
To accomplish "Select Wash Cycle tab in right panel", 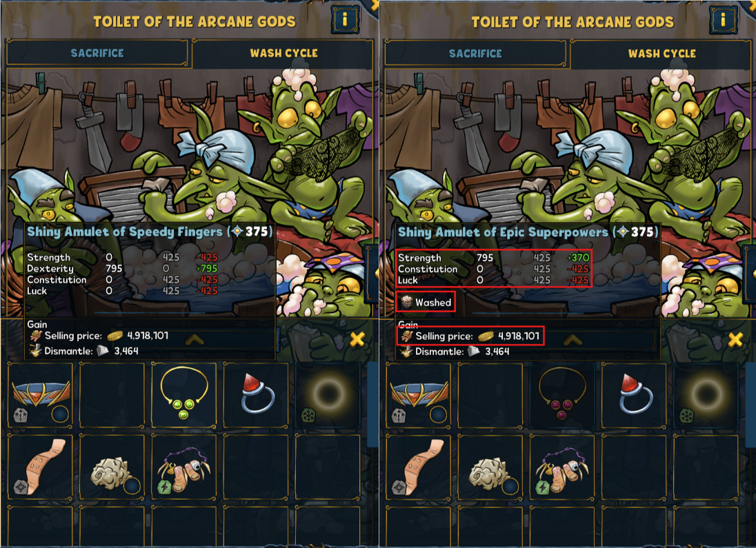I will 661,53.
